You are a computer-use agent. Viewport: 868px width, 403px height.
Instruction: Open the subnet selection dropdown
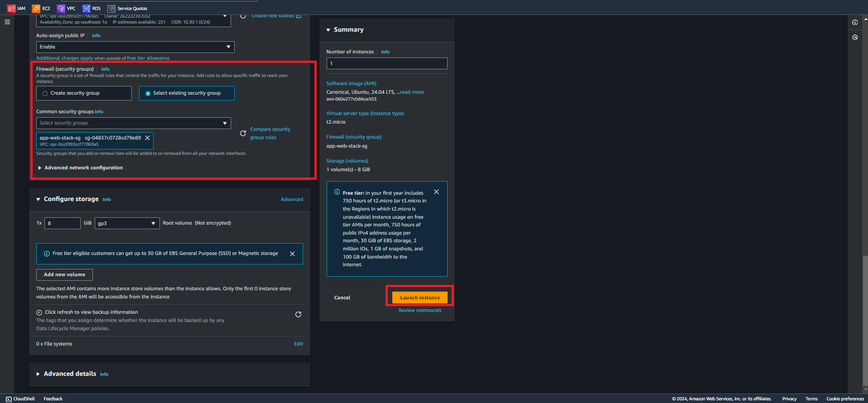(x=134, y=21)
